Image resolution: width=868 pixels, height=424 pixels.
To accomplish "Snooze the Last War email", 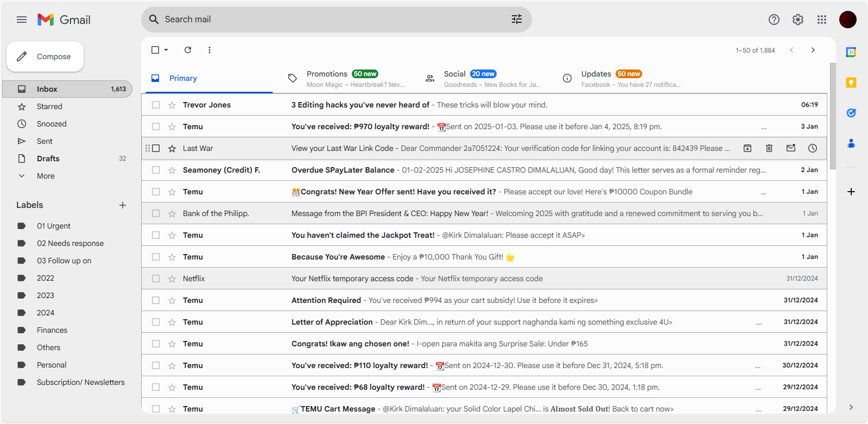I will point(813,148).
